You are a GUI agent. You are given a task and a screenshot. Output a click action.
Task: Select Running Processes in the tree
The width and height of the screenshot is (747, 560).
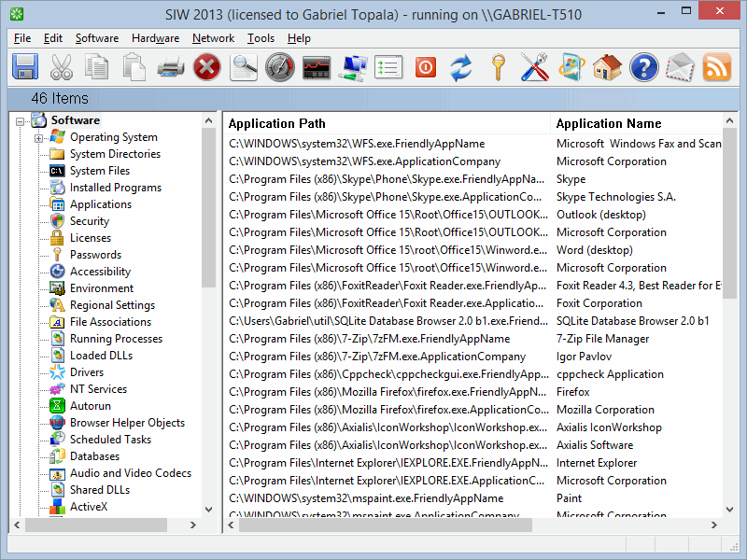(116, 339)
